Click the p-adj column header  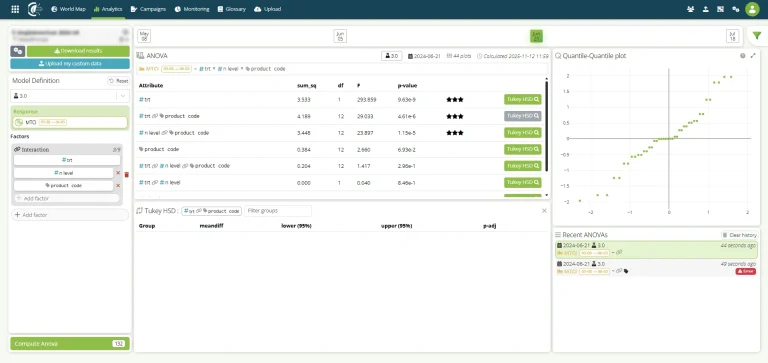491,226
